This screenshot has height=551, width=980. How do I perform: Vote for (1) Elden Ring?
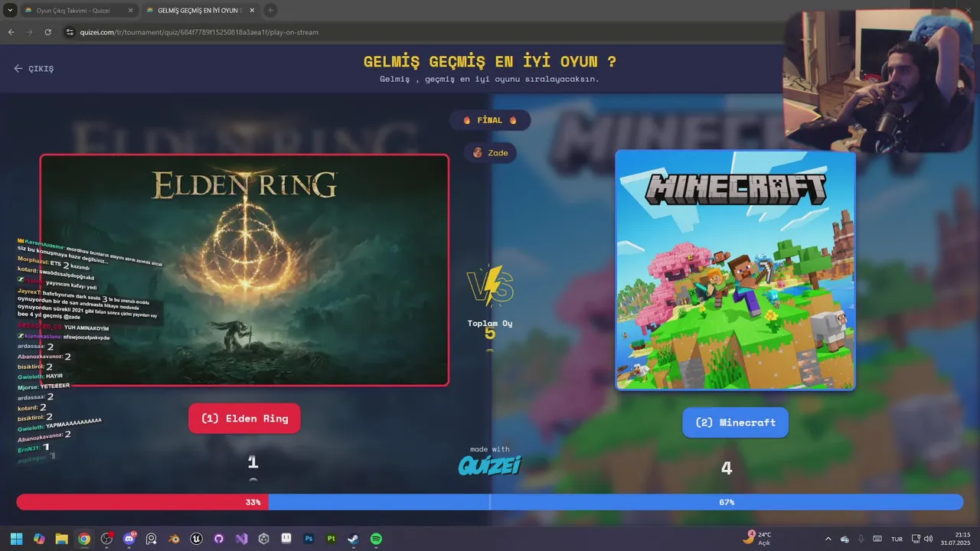[x=244, y=419]
